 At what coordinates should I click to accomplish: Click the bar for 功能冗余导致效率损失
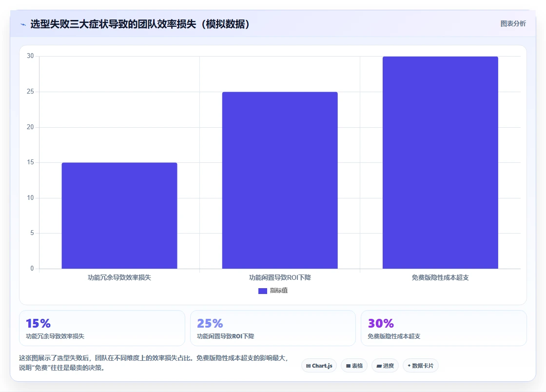(x=119, y=216)
